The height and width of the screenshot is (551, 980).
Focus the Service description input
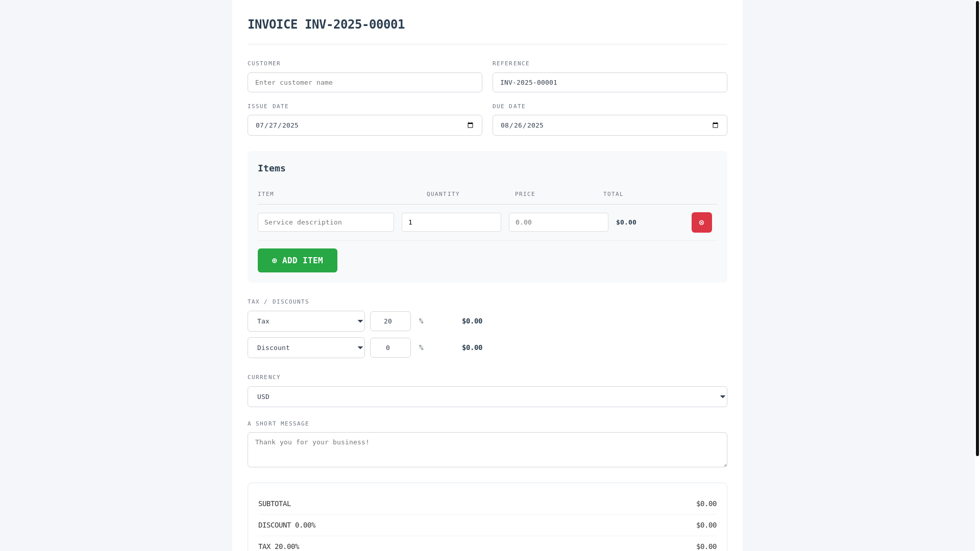tap(326, 222)
